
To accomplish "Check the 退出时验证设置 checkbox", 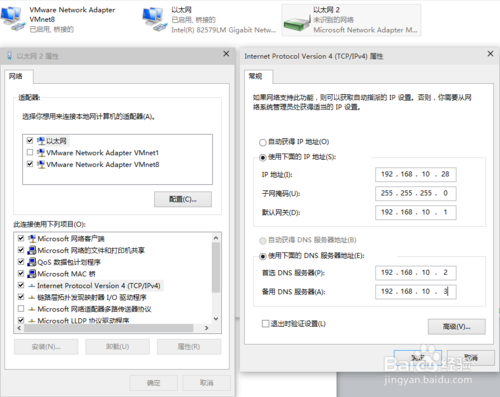I will coord(266,324).
